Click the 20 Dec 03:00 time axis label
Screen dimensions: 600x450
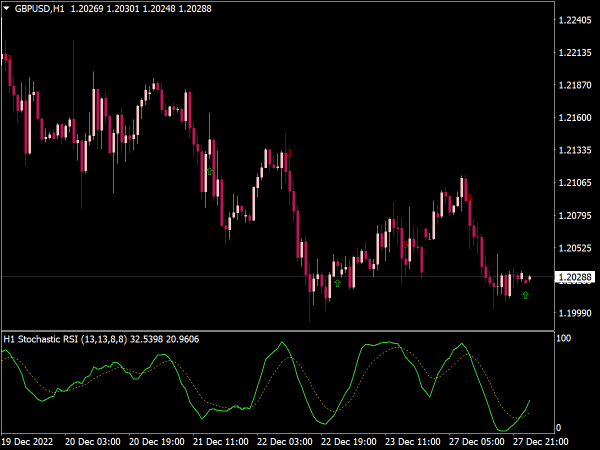[x=93, y=442]
